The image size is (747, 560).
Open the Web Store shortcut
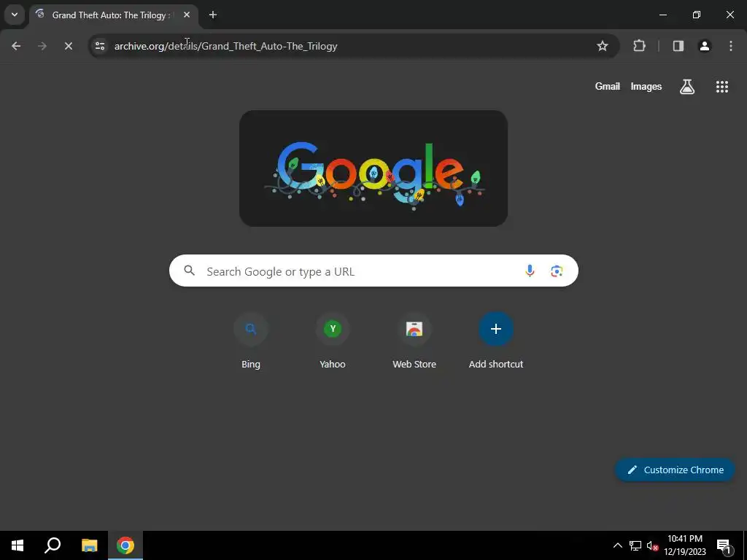[x=414, y=341]
